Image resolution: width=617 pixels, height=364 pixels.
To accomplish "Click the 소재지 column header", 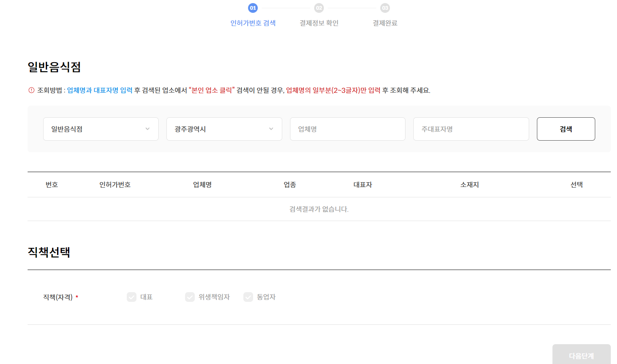I will click(470, 185).
